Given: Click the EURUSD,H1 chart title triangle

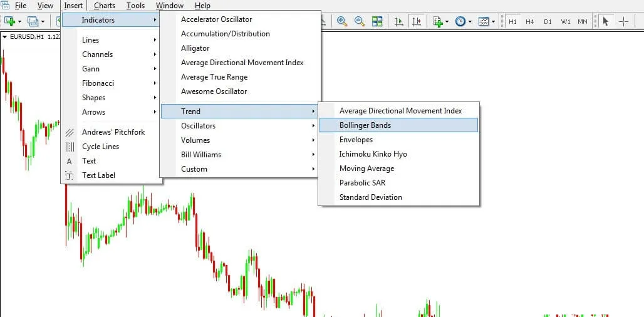Looking at the screenshot, I should [x=4, y=37].
